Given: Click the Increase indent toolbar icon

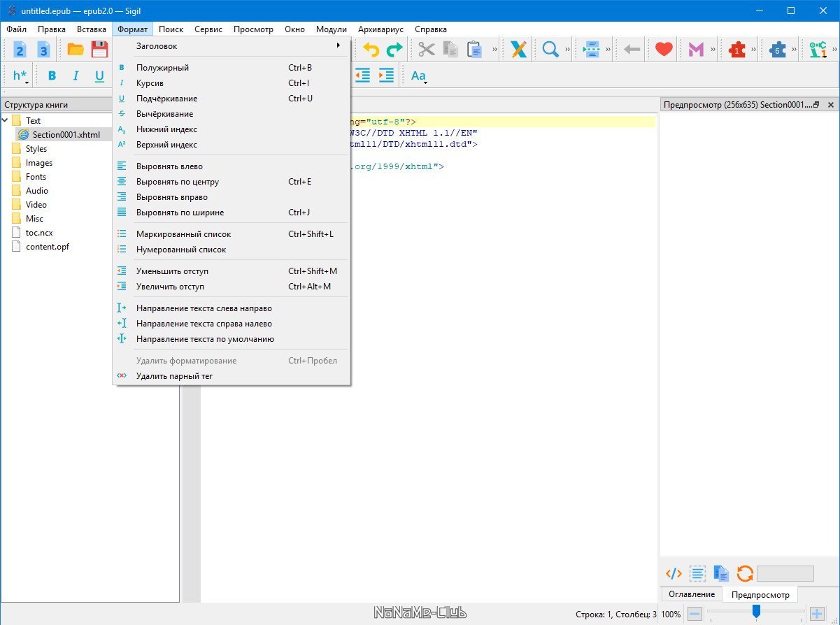Looking at the screenshot, I should click(386, 76).
